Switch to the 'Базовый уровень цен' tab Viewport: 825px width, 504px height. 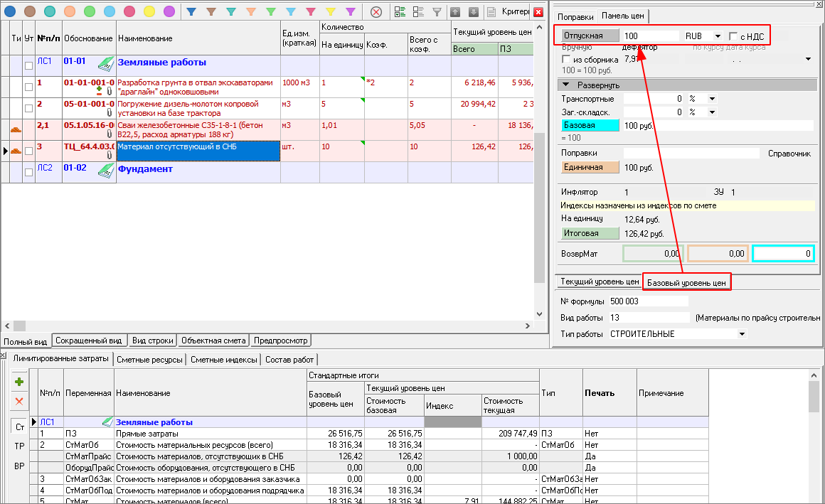(686, 282)
